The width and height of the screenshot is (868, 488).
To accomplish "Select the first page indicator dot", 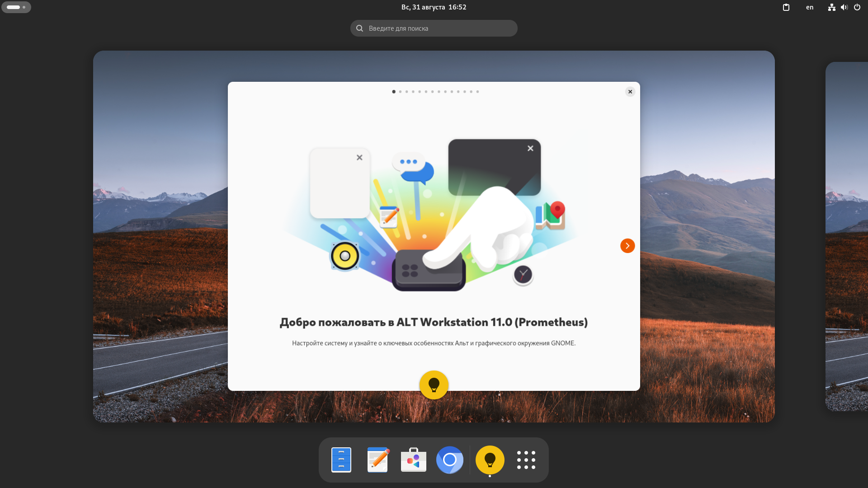I will 394,92.
